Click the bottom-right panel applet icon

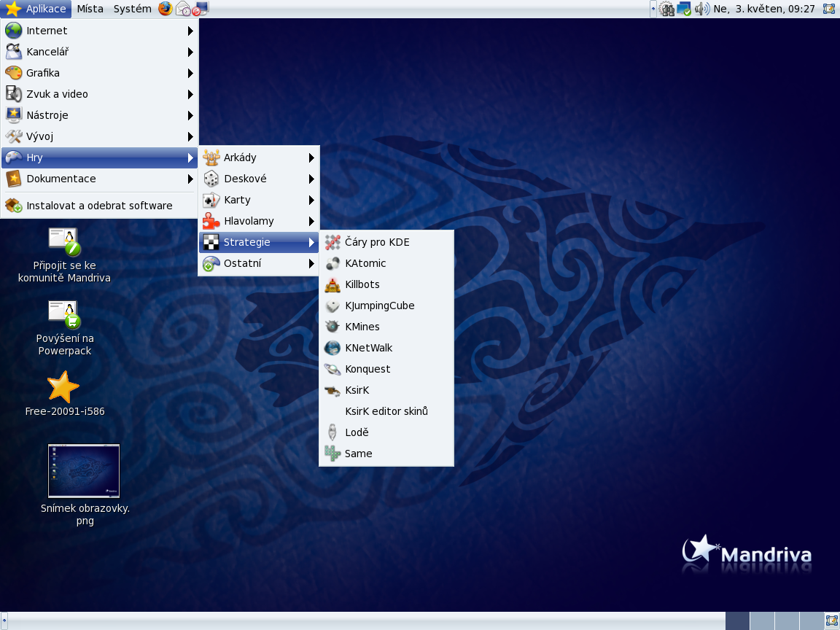click(831, 621)
